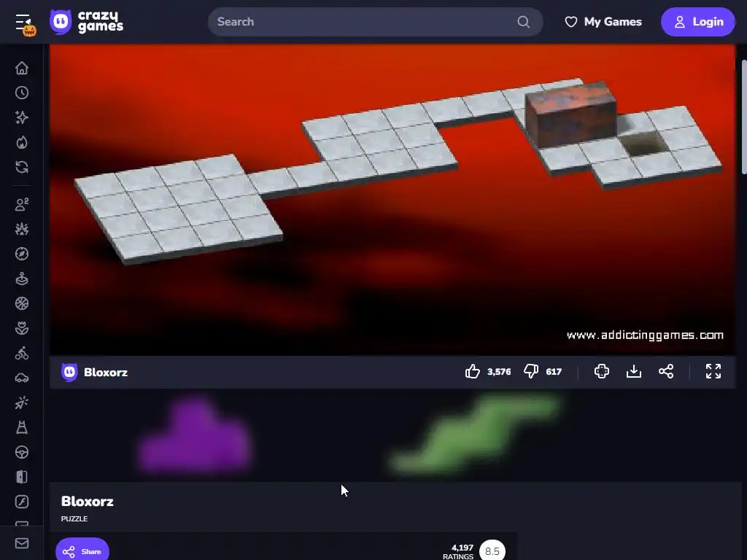The image size is (747, 560).
Task: Open Dress Up games icon
Action: point(22,427)
